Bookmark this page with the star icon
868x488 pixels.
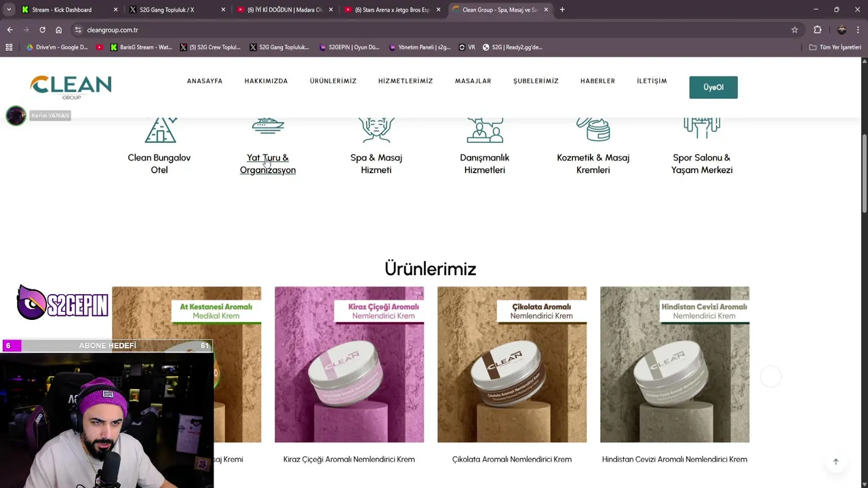point(795,30)
